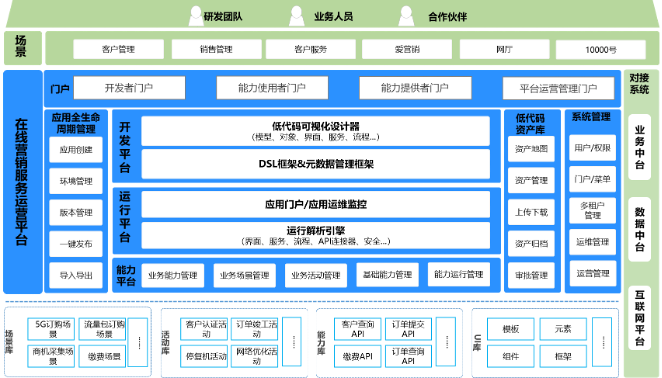Expand the ellipsis box in UI库

[x=602, y=342]
